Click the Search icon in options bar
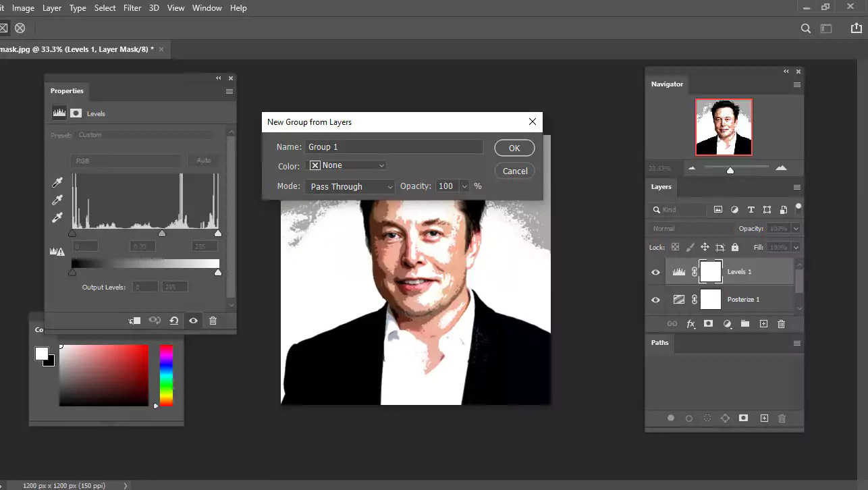This screenshot has height=490, width=868. tap(805, 28)
